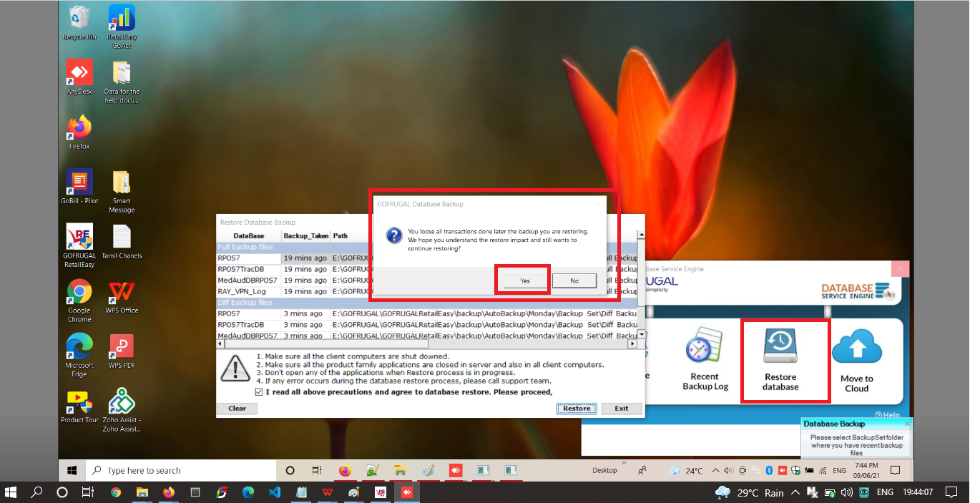The width and height of the screenshot is (980, 503).
Task: Open the Recent Backup Log tile
Action: coord(705,361)
